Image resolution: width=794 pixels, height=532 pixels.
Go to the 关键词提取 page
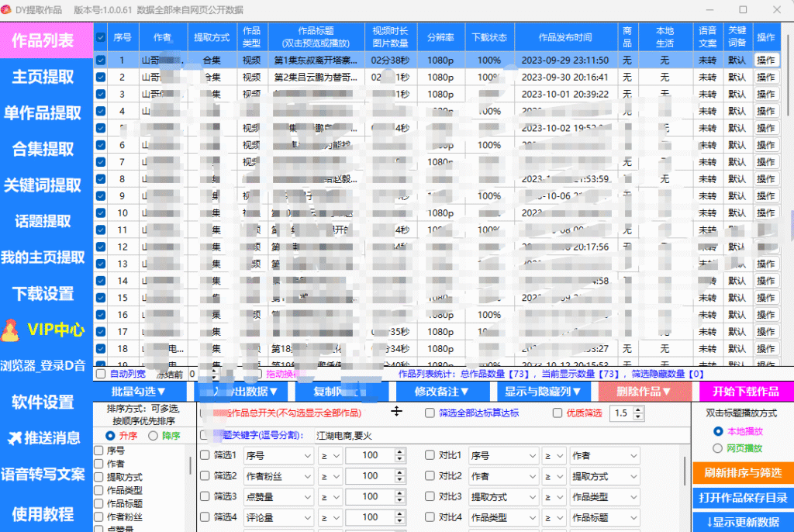click(43, 185)
